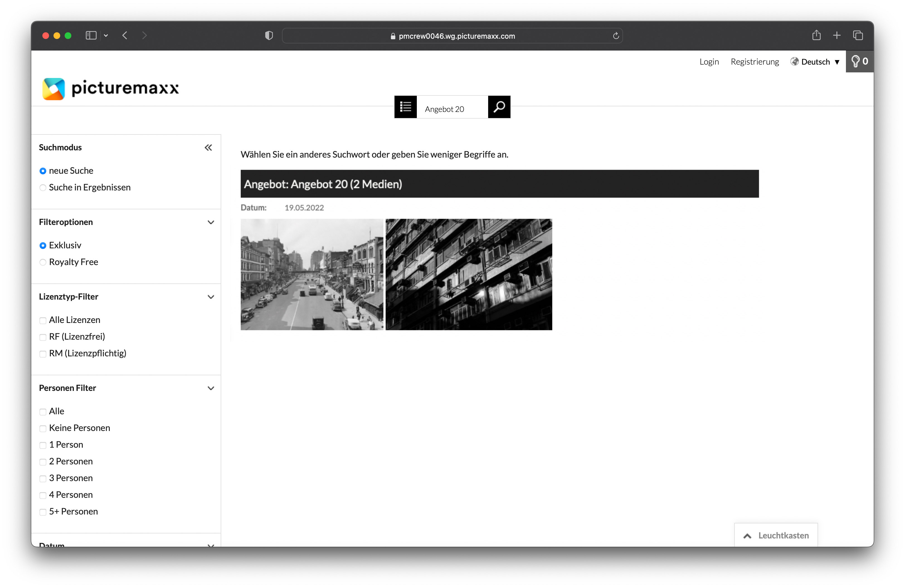Screen dimensions: 905x588
Task: Open the Login link
Action: click(x=709, y=62)
